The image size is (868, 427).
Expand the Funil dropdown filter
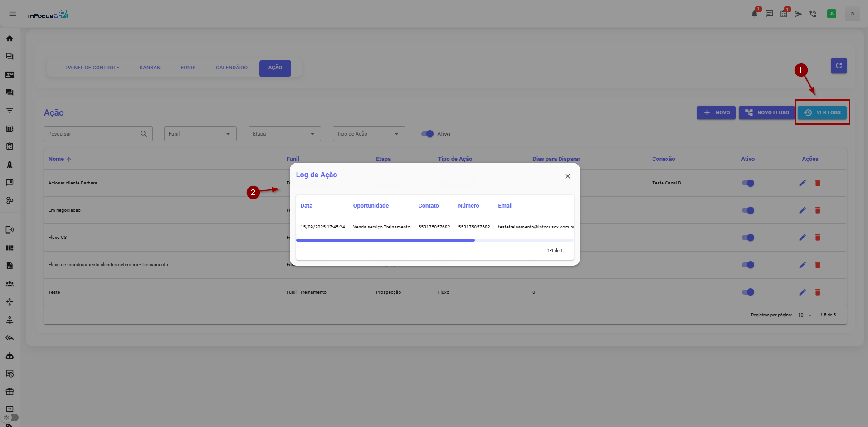[x=200, y=134]
